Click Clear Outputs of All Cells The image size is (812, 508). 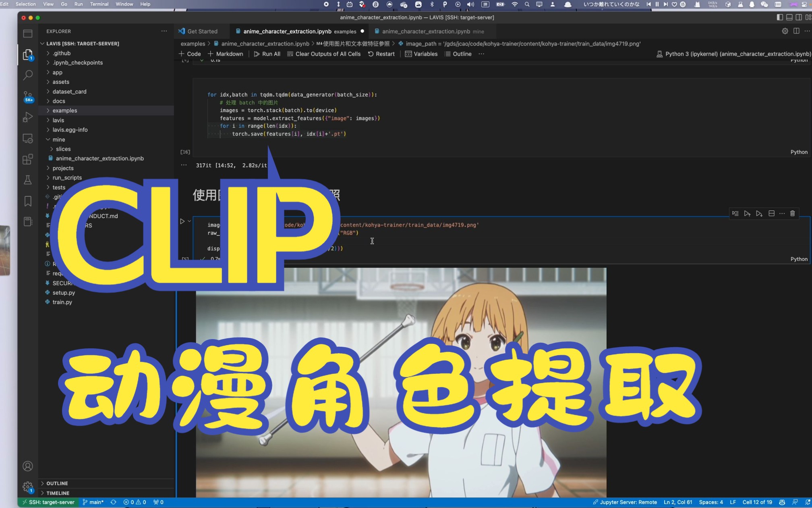tap(324, 54)
